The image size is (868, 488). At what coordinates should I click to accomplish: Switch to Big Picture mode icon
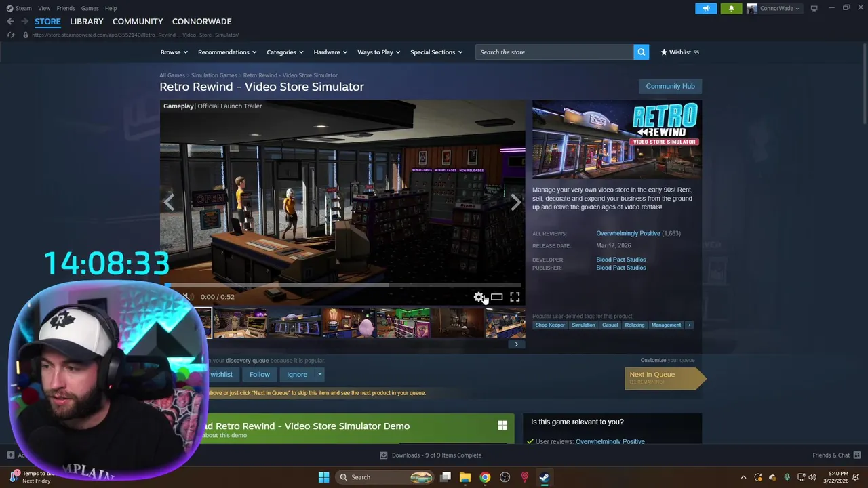[x=814, y=8]
